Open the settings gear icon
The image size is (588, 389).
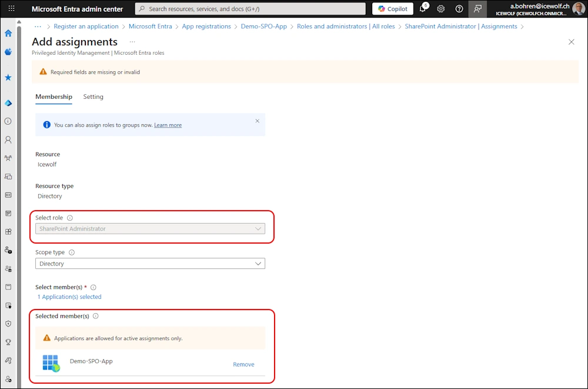pos(441,9)
